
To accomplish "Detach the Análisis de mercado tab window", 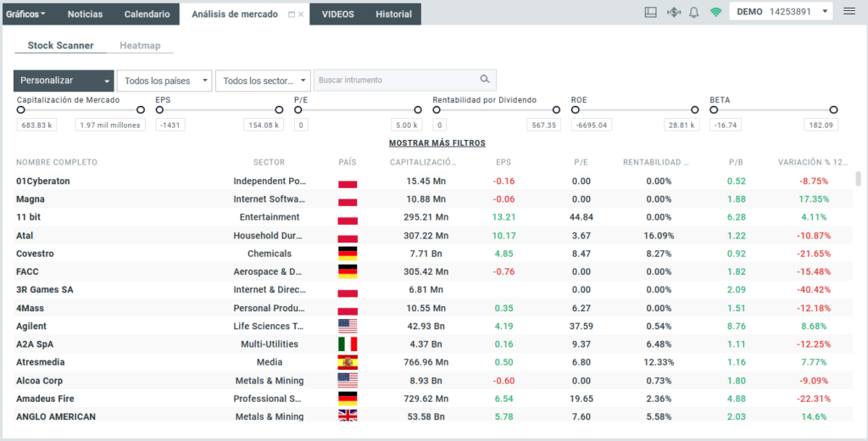I will pyautogui.click(x=292, y=15).
